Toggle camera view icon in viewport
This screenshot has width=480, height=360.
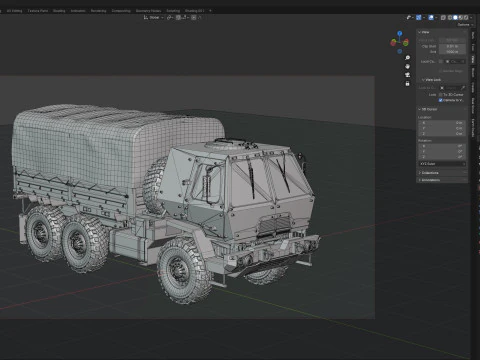[407, 75]
